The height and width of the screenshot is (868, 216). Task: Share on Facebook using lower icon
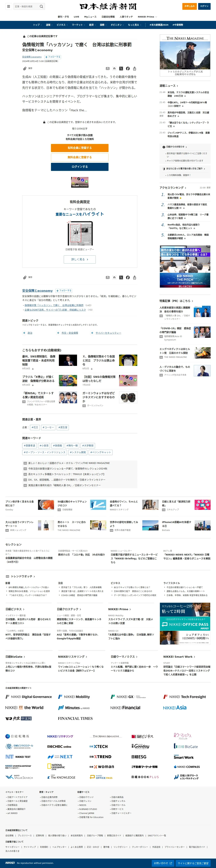tap(128, 277)
